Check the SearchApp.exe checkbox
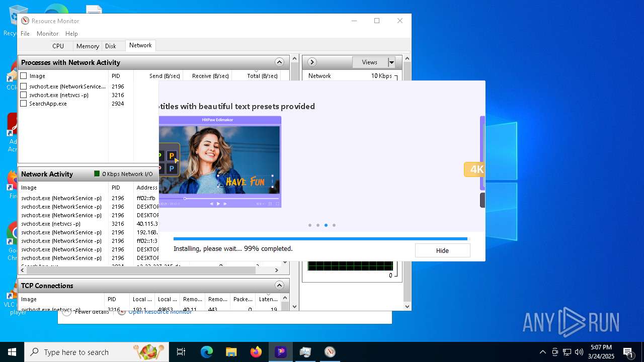644x362 pixels. tap(24, 104)
